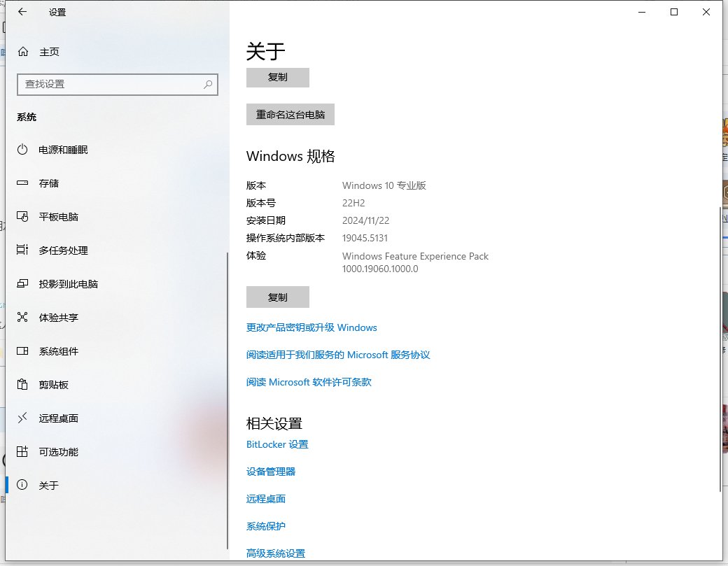Open the 高级系统设置 link
Image resolution: width=728 pixels, height=566 pixels.
pyautogui.click(x=276, y=553)
